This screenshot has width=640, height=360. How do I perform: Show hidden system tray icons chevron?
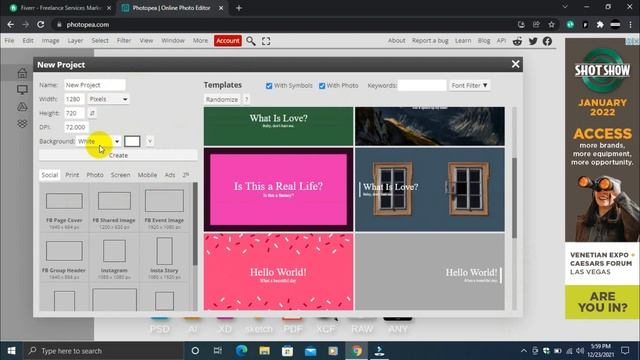524,351
